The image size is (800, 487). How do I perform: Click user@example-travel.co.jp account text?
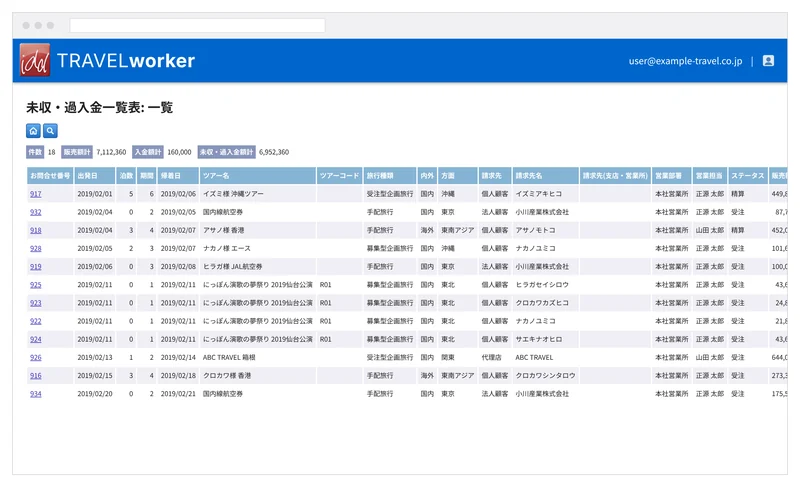[685, 61]
